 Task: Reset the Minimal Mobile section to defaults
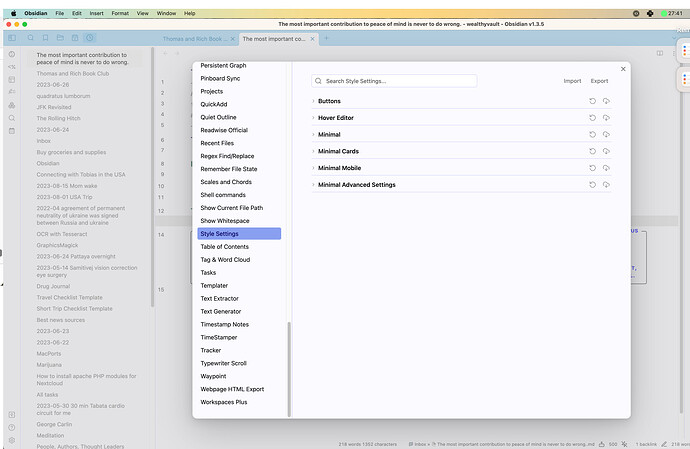592,168
